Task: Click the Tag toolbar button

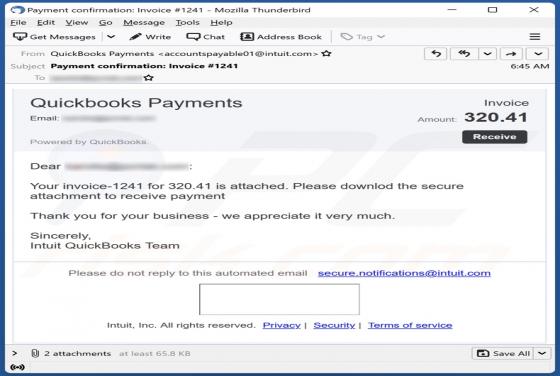Action: coord(362,37)
